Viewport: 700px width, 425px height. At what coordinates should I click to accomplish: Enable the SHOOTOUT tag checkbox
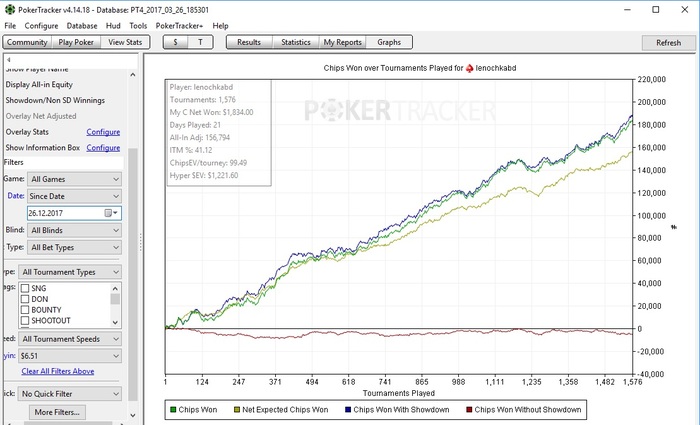(x=25, y=321)
